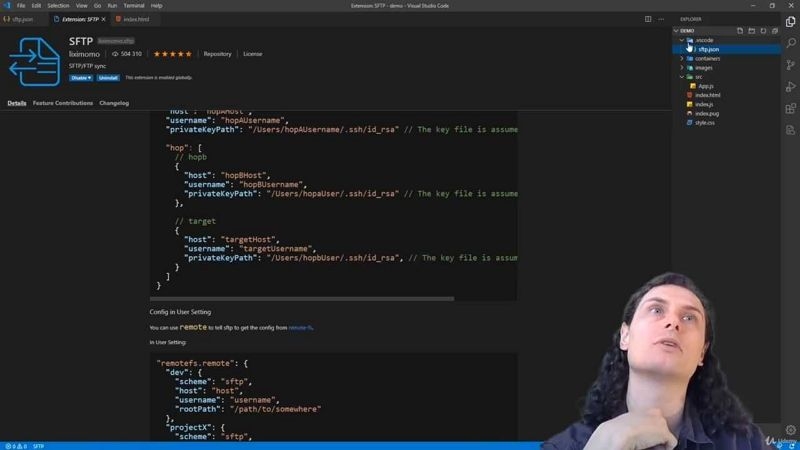Viewport: 800px width, 450px height.
Task: Open the View menu
Action: [82, 6]
